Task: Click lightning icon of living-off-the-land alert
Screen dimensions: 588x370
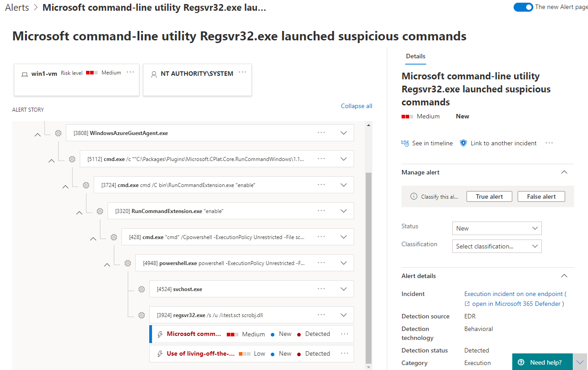Action: [160, 354]
